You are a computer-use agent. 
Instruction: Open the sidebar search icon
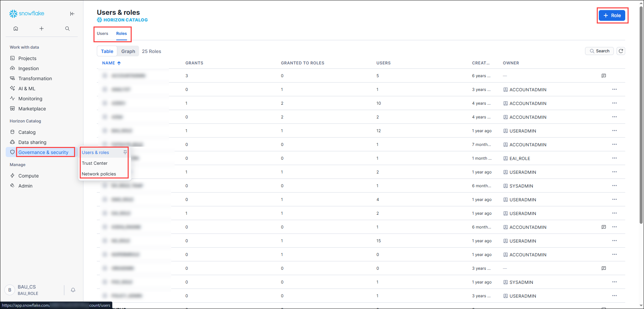[67, 29]
